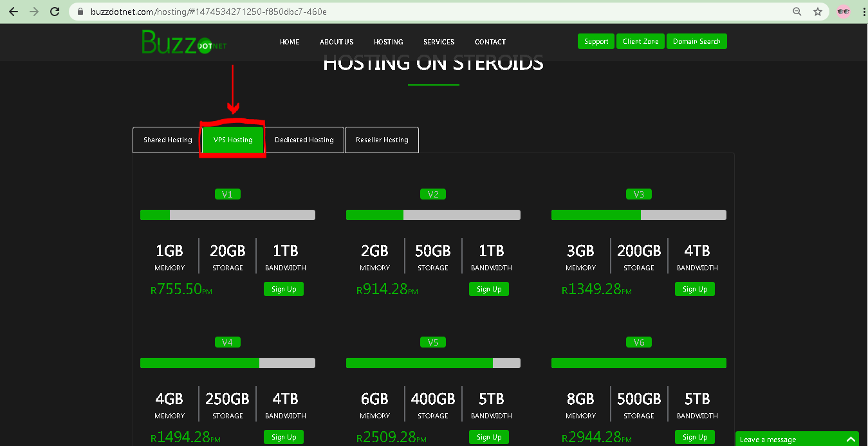Go to About Us in navigation
The image size is (868, 446).
337,42
